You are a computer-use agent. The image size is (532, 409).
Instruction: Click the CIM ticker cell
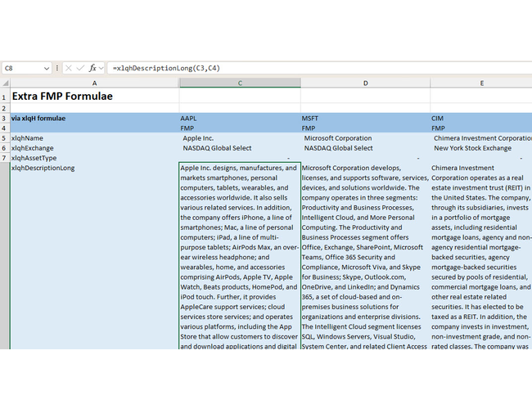[x=481, y=119]
